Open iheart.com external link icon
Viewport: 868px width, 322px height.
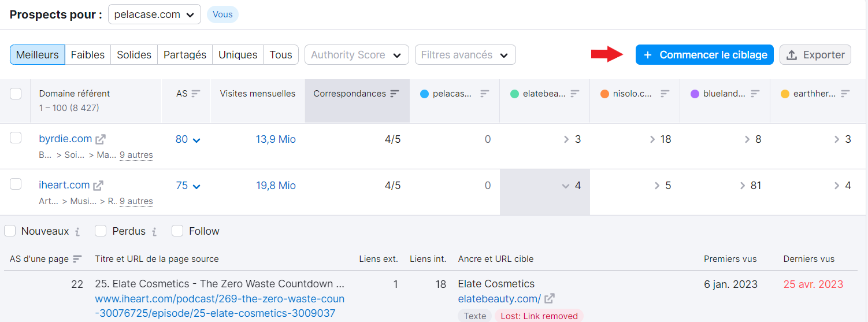point(98,186)
